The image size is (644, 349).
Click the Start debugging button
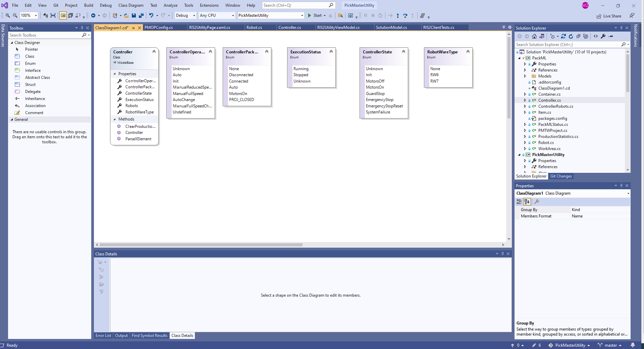(315, 15)
